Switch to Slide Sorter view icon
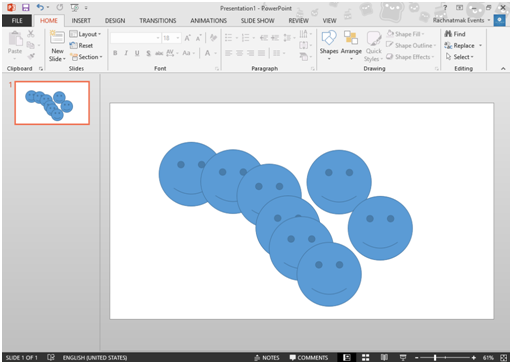Screen dimensions: 512x364 [366, 357]
